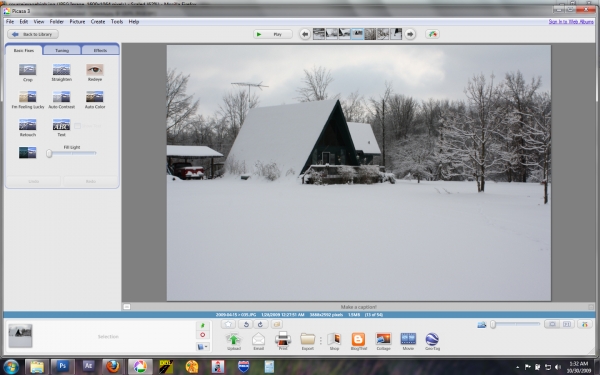
Task: Choose the Redeye fix tool
Action: pyautogui.click(x=95, y=70)
